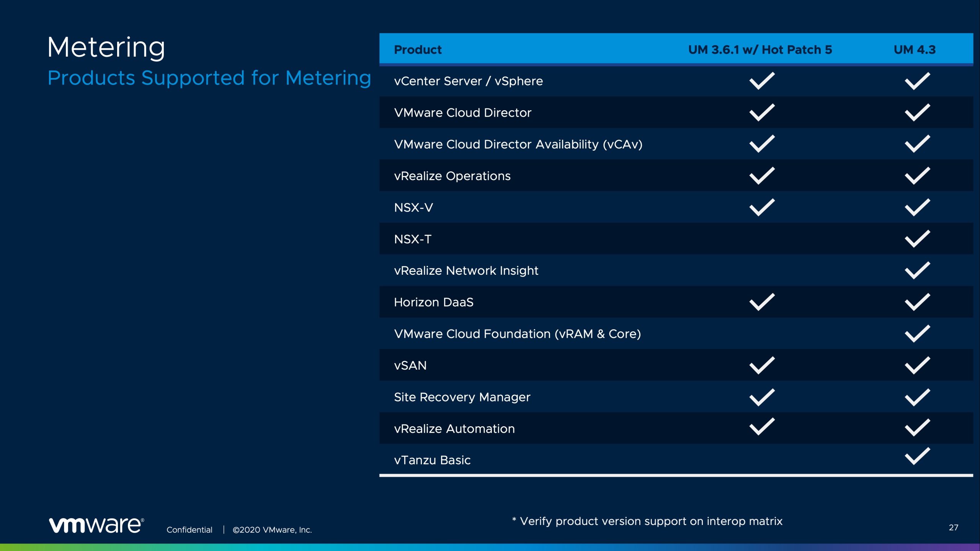The height and width of the screenshot is (551, 980).
Task: Click vRealize Operations row label
Action: (x=452, y=176)
